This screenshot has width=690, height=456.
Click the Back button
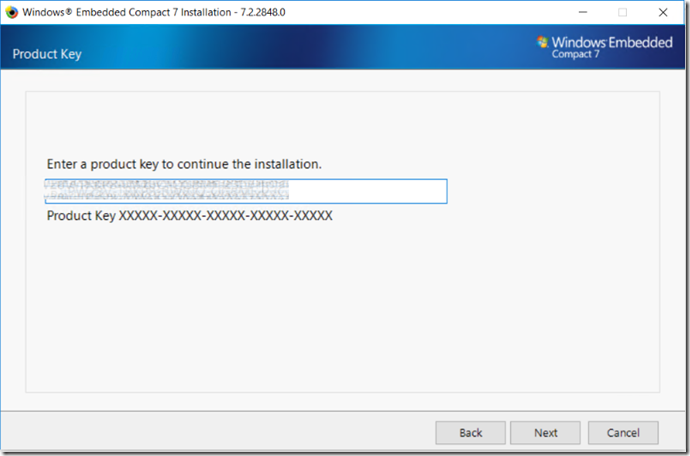point(470,433)
